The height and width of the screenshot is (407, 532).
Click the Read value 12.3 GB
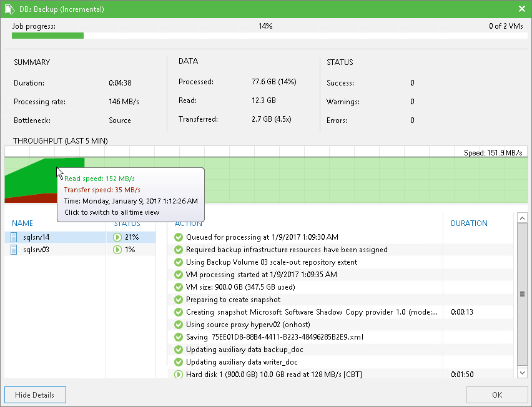click(264, 101)
